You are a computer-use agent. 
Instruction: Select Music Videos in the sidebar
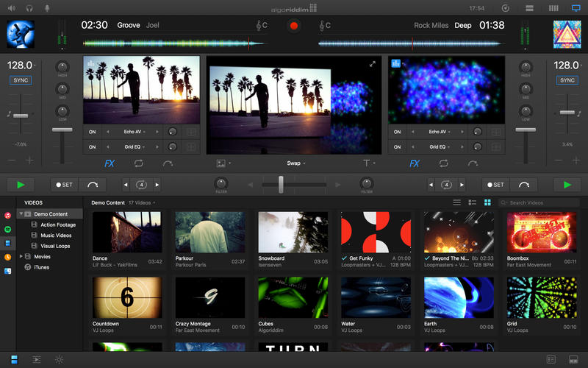point(56,235)
